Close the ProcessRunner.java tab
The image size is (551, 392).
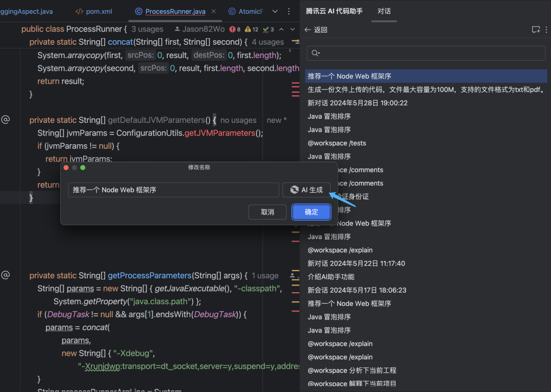pyautogui.click(x=214, y=12)
